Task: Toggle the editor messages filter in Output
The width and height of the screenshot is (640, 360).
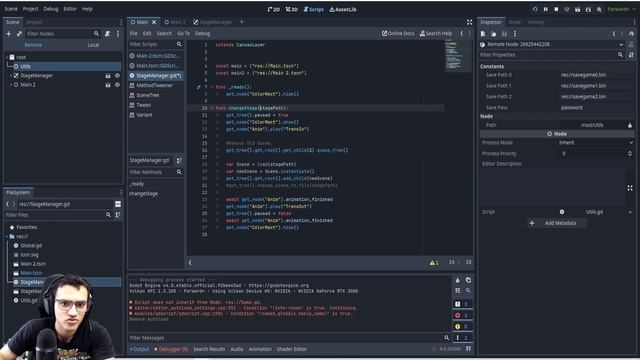Action: pos(462,338)
